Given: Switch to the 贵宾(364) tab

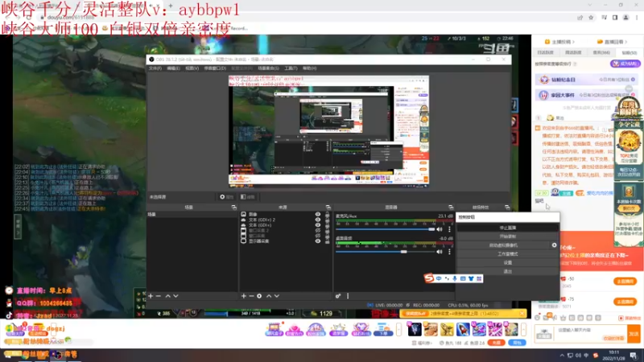Looking at the screenshot, I should [x=601, y=52].
